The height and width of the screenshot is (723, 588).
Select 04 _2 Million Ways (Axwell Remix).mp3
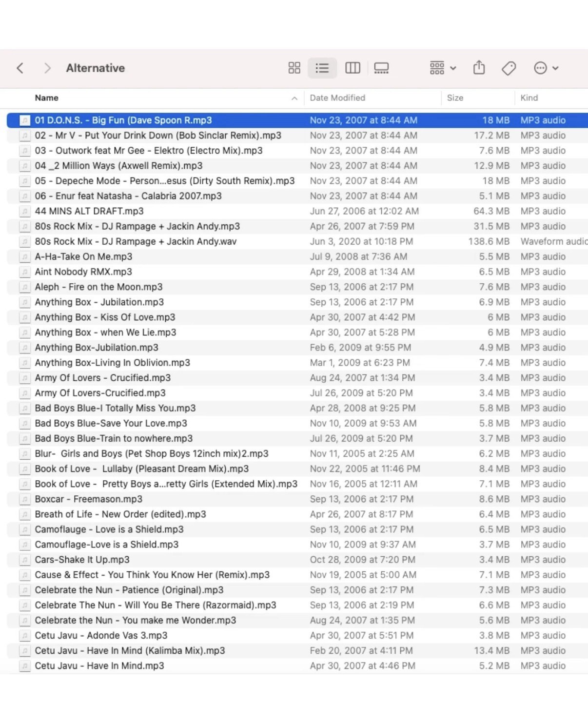click(x=118, y=166)
